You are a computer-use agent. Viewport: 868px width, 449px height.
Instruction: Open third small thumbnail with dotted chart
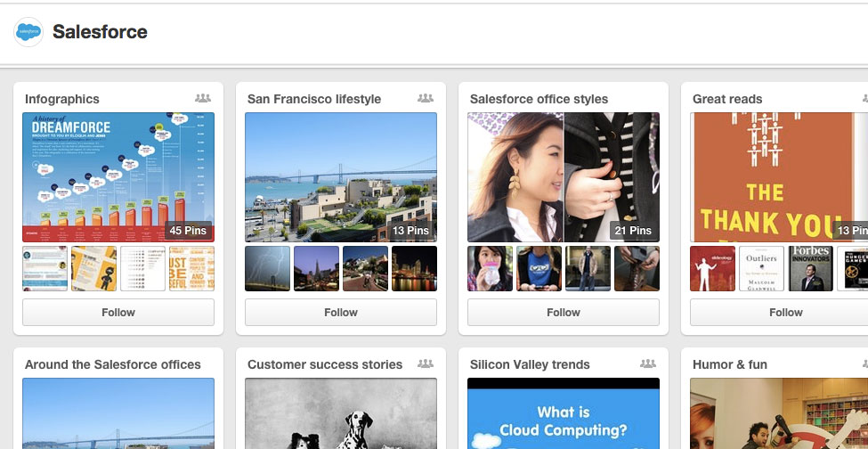pyautogui.click(x=142, y=268)
